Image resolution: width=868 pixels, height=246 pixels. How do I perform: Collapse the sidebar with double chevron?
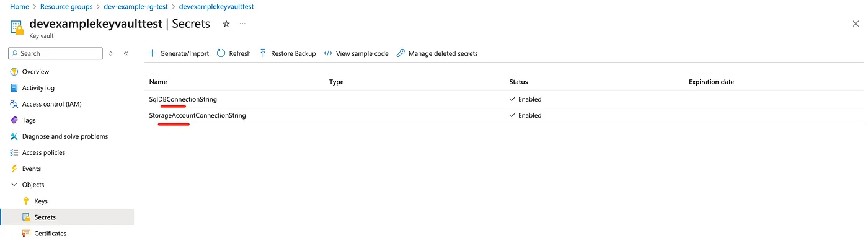(x=126, y=53)
